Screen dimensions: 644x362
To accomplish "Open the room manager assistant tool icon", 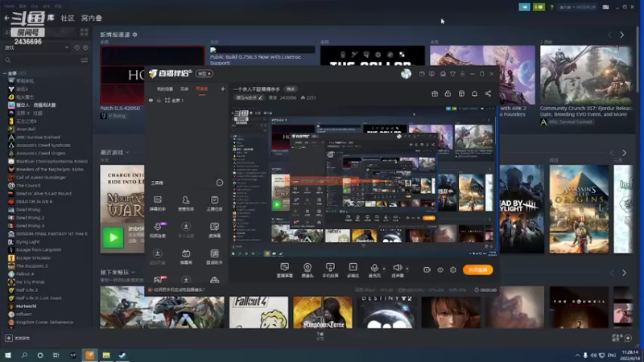I will point(186,203).
